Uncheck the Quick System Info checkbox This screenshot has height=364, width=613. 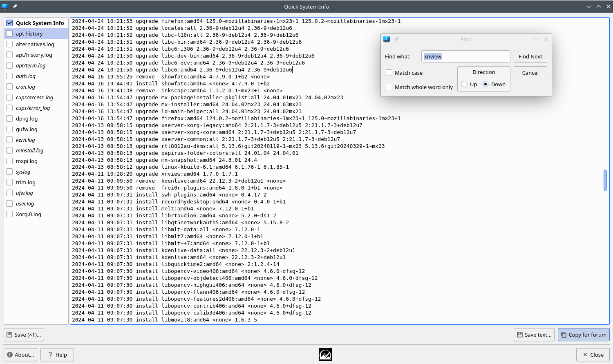click(9, 23)
